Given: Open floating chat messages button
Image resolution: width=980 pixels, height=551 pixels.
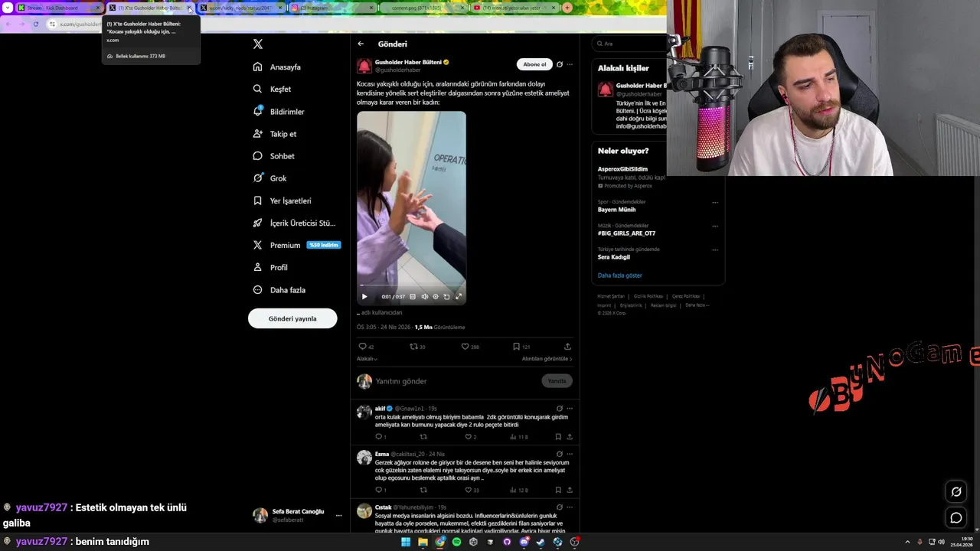Looking at the screenshot, I should 956,518.
